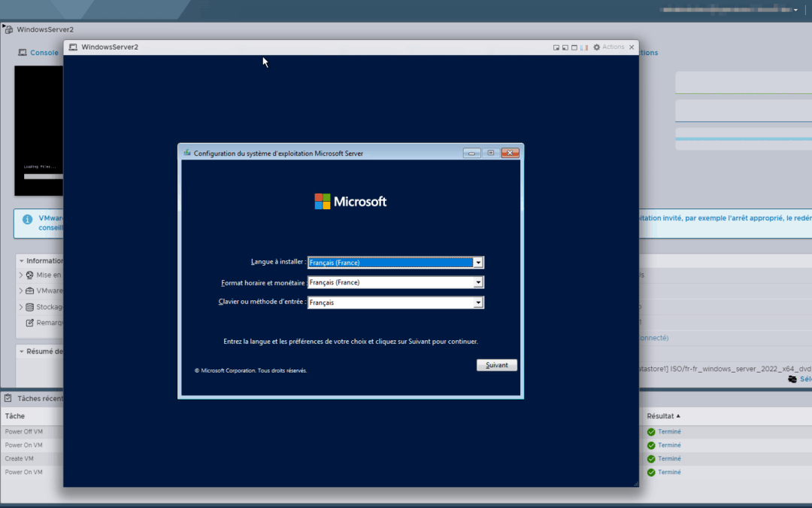Click the globe icon next to Mise en
The height and width of the screenshot is (508, 812).
click(x=30, y=275)
